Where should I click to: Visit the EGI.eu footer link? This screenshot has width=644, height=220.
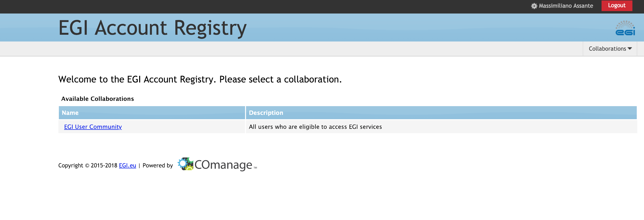[128, 165]
